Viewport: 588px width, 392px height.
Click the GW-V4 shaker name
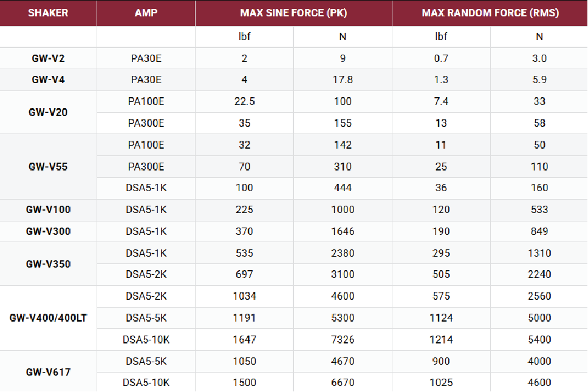pos(48,79)
